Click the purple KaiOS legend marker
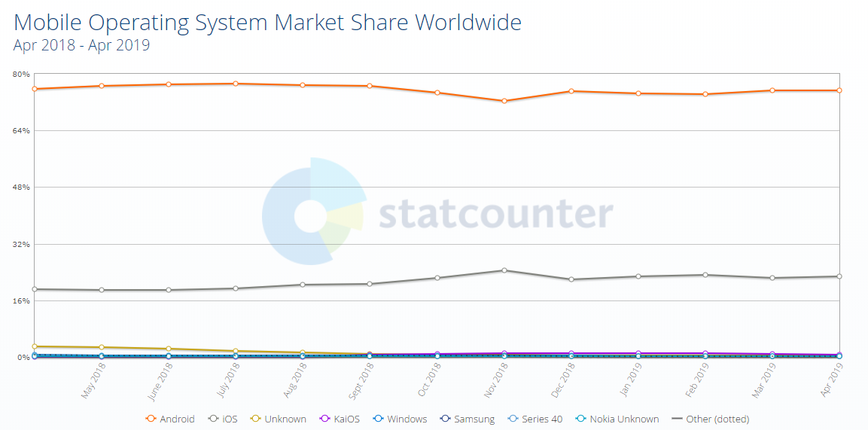868x430 pixels. (325, 419)
